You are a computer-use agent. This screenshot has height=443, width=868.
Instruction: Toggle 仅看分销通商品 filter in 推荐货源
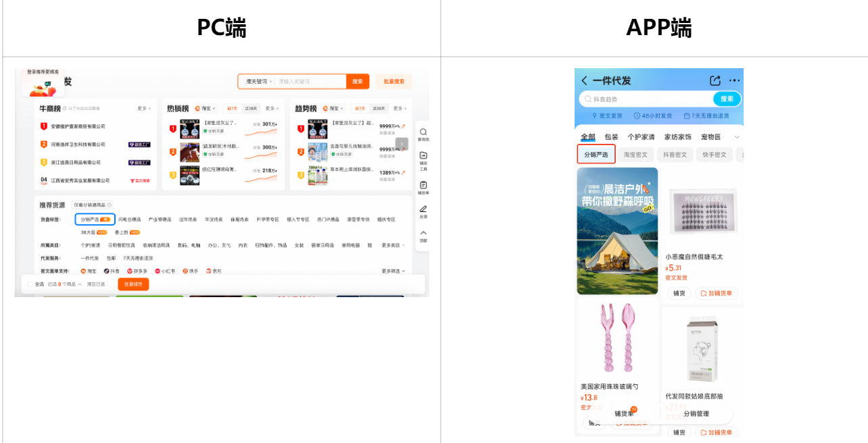coord(93,205)
